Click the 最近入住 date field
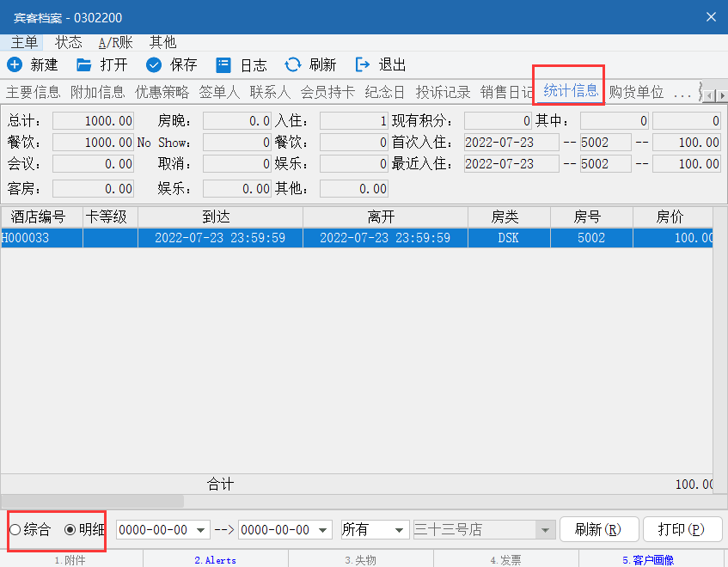 pos(511,163)
